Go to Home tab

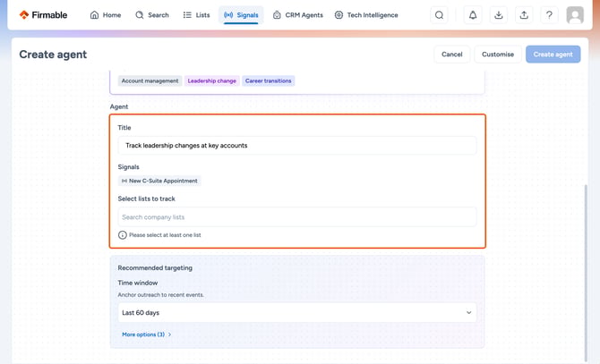pyautogui.click(x=106, y=15)
